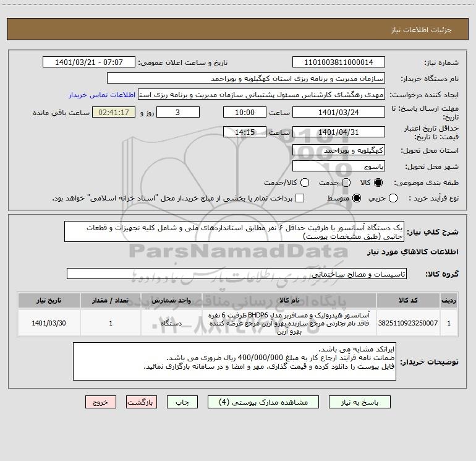This screenshot has width=476, height=461.
Task: Click the request number field 1101003811000014
Action: point(339,62)
